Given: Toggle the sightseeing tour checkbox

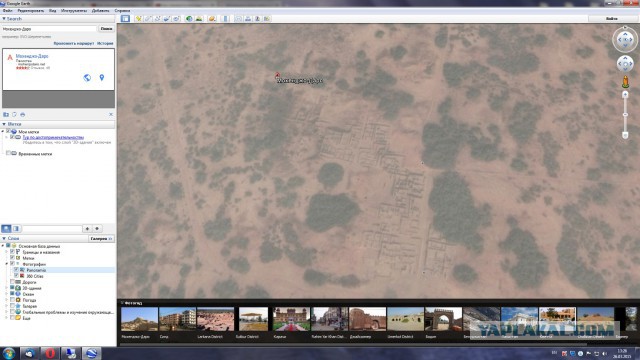Looking at the screenshot, I should [x=12, y=138].
